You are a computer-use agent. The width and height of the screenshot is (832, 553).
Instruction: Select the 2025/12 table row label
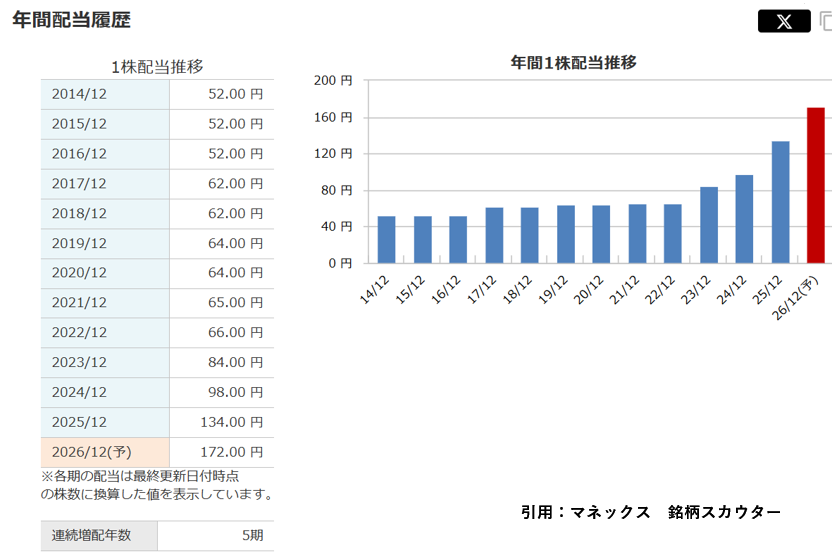click(x=105, y=422)
